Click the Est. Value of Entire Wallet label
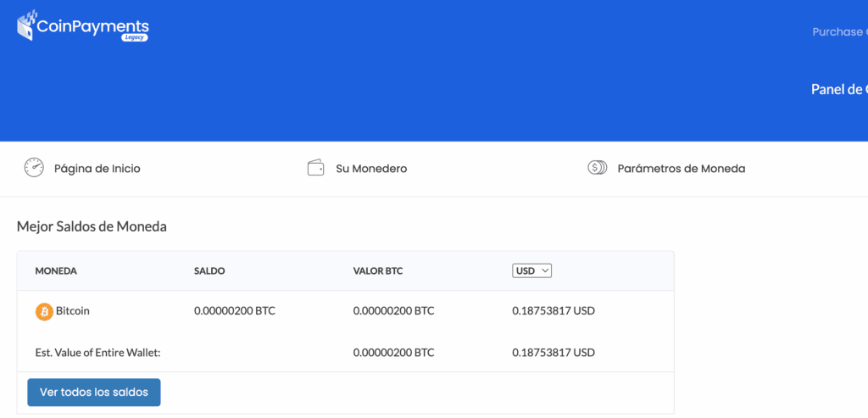Viewport: 868px width, 418px height. pos(98,353)
